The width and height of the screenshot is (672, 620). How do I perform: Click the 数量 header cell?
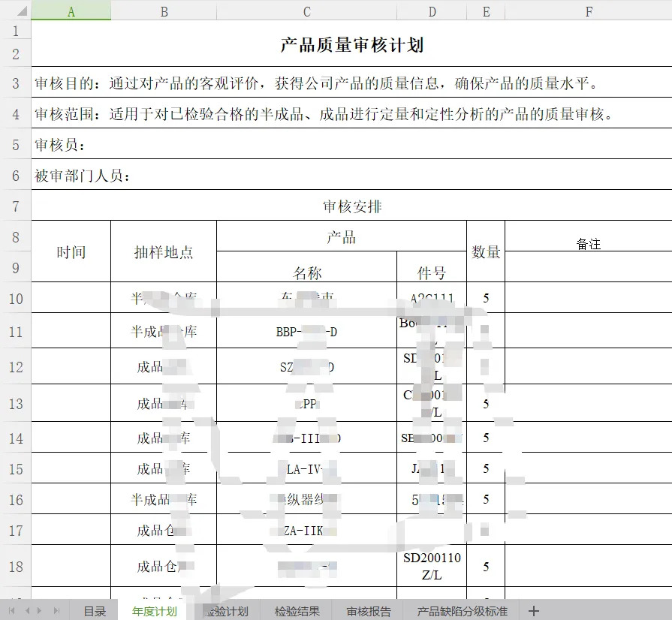486,251
